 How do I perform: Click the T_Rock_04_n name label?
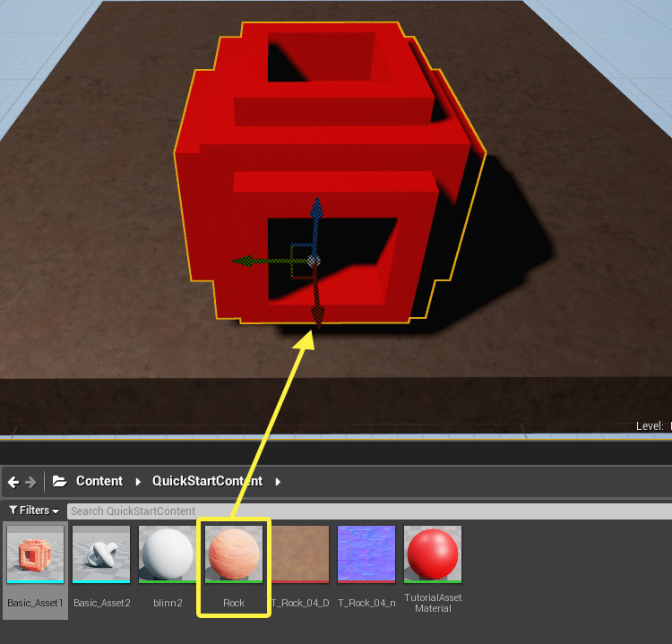(366, 603)
